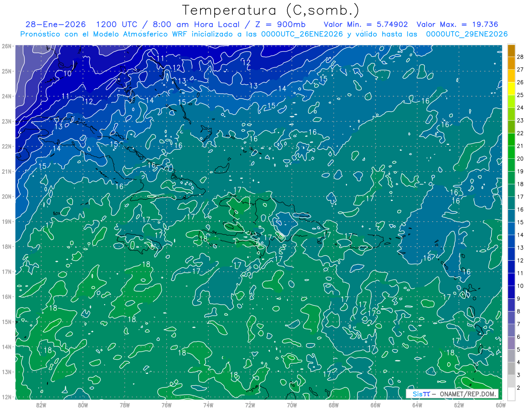The image size is (532, 411).
Task: Click the latitude axis label "19N"
Action: (x=7, y=221)
